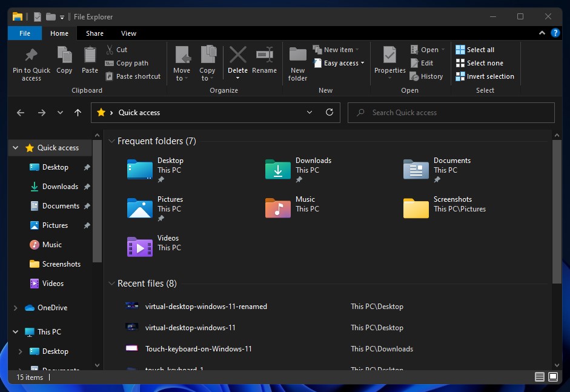Screen dimensions: 570x392
Task: Open the Easy access dropdown
Action: coord(339,63)
